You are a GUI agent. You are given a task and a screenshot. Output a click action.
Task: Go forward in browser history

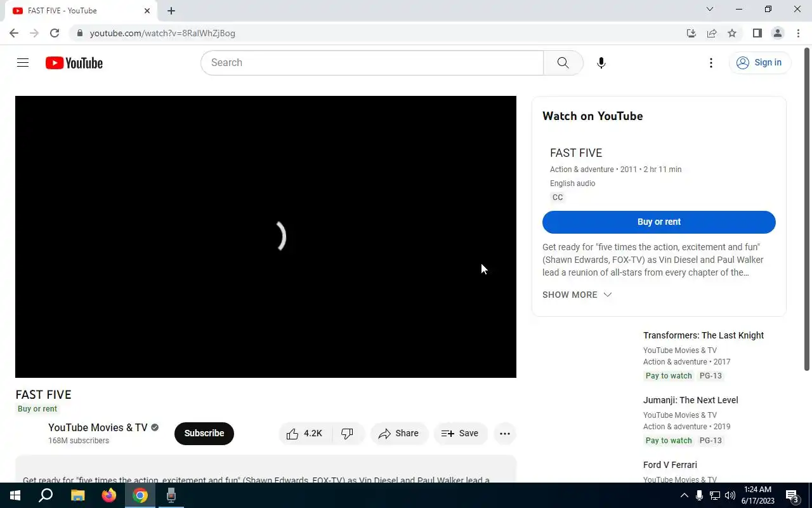click(x=34, y=33)
